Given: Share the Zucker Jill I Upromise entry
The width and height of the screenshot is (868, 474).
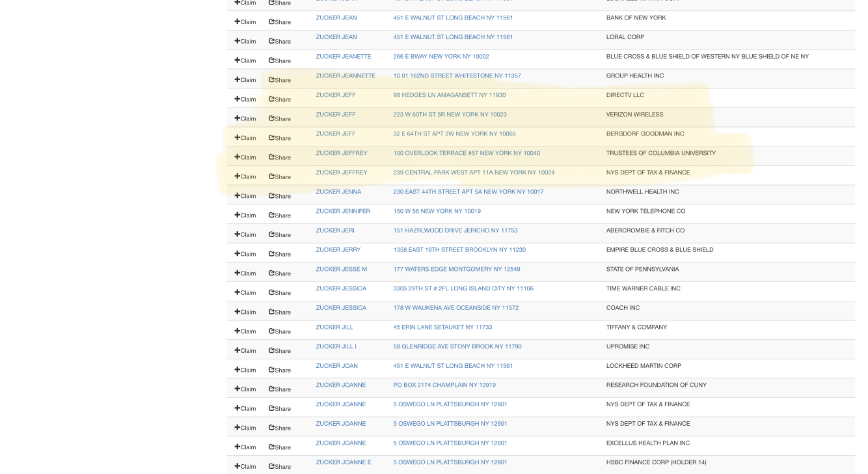Looking at the screenshot, I should [x=280, y=350].
